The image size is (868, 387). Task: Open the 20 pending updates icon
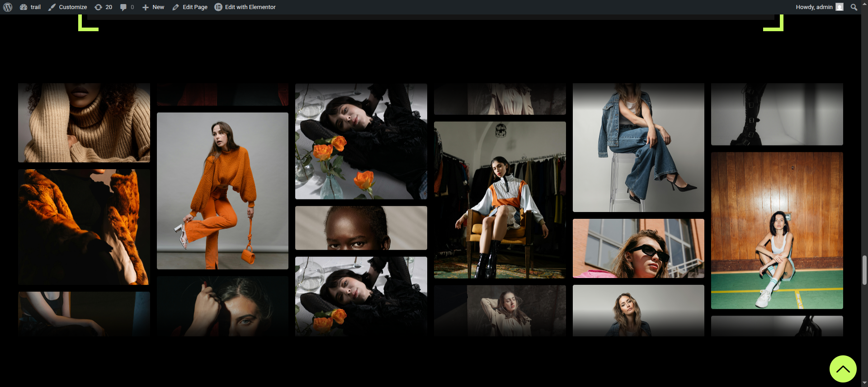pos(98,7)
